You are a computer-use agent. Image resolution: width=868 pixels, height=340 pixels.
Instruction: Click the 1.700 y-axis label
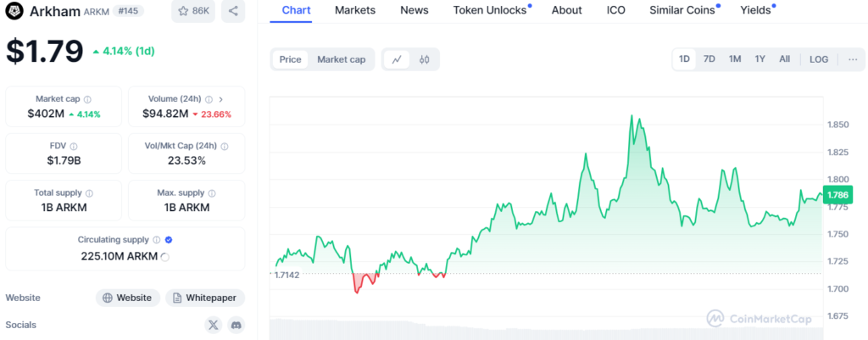click(x=838, y=288)
